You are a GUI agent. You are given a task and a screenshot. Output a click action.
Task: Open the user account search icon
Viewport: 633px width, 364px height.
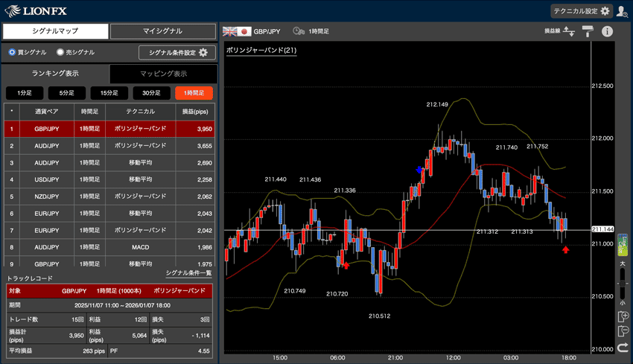click(x=622, y=11)
